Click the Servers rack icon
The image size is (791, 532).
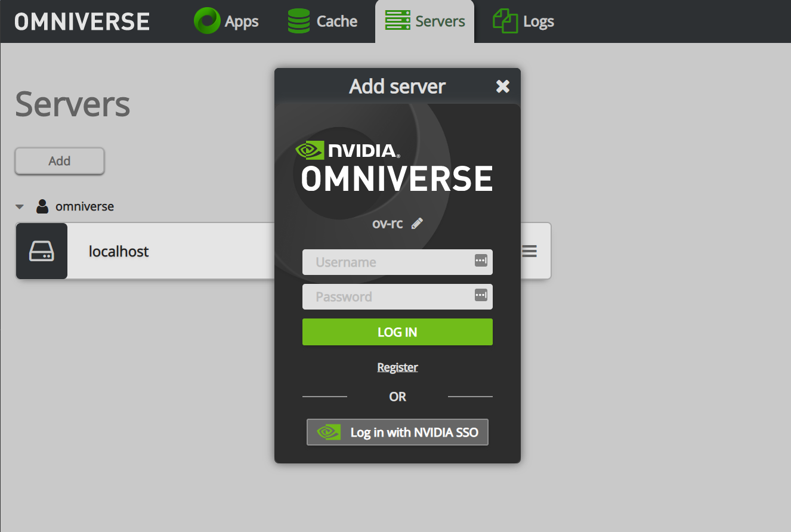(397, 21)
